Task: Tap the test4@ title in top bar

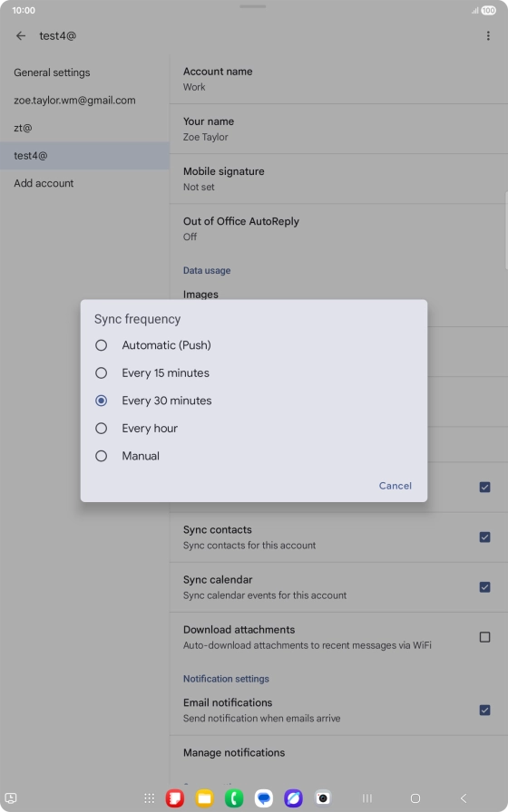Action: 57,35
